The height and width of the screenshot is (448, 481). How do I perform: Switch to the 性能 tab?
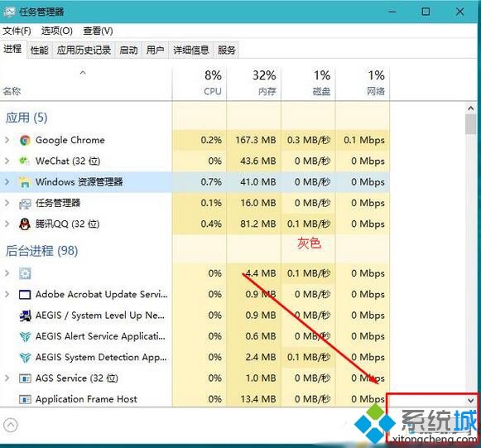click(x=40, y=50)
